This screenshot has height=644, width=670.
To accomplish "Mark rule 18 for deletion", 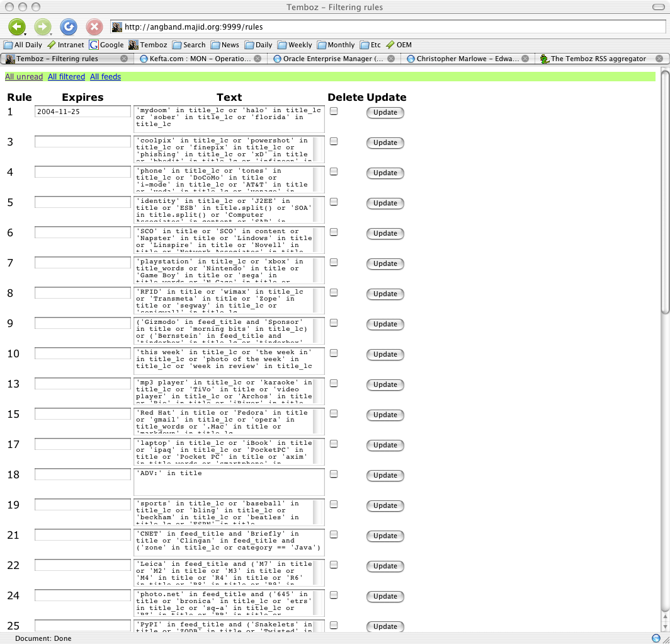I will (334, 474).
